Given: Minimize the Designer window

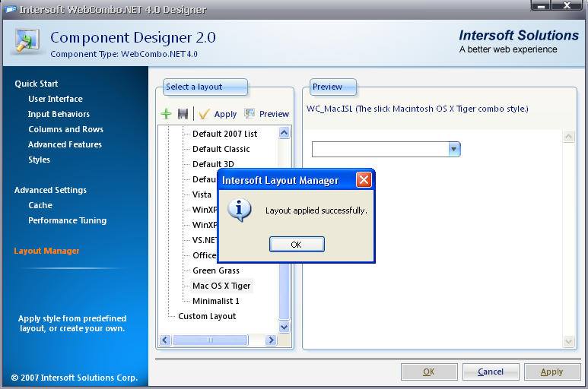Looking at the screenshot, I should pyautogui.click(x=541, y=5).
